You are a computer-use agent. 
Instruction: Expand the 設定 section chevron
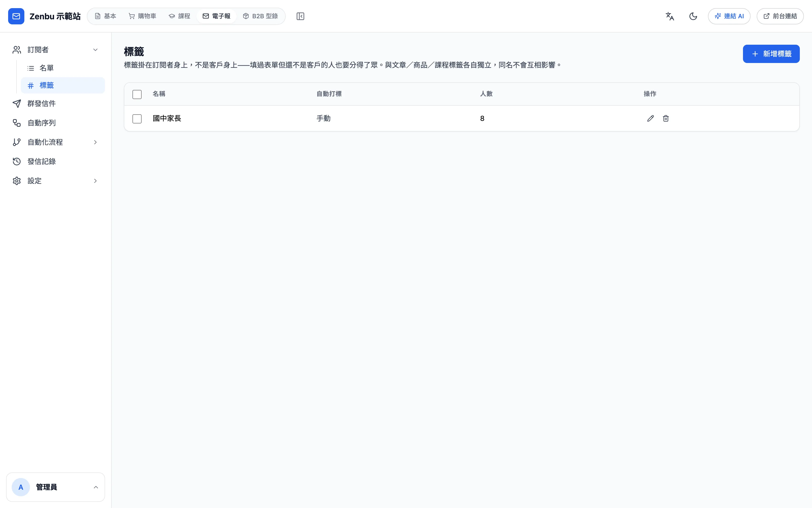[95, 181]
